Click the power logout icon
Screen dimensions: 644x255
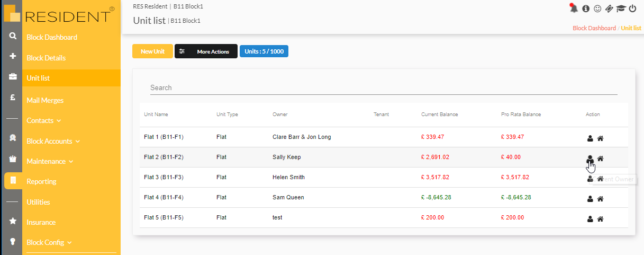632,8
